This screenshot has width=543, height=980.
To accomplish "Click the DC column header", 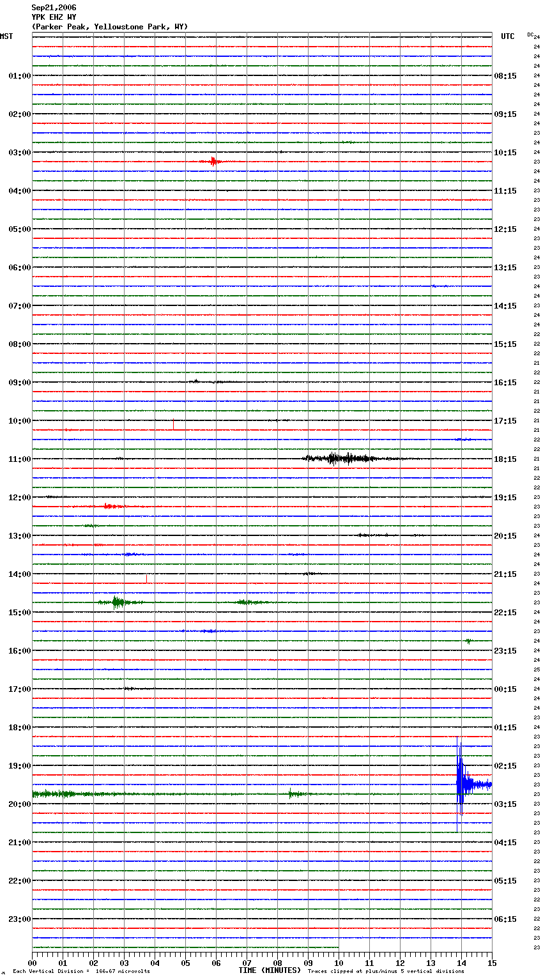I will click(x=530, y=34).
